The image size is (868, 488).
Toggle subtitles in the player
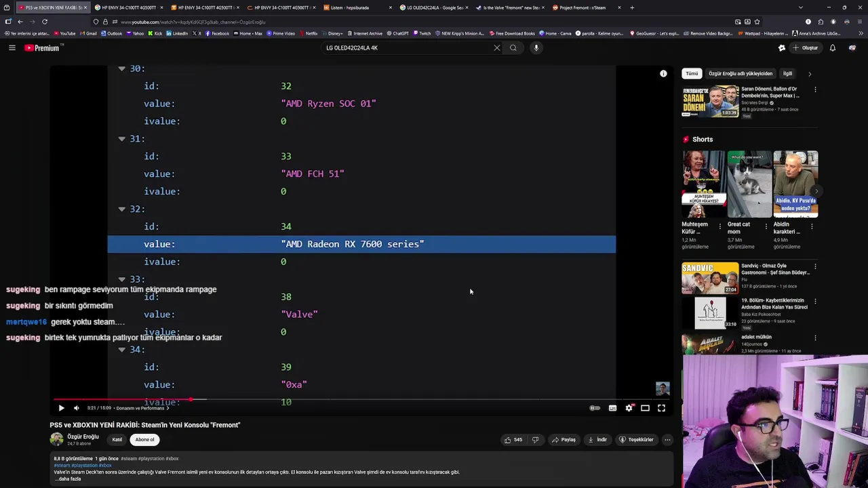(x=612, y=408)
